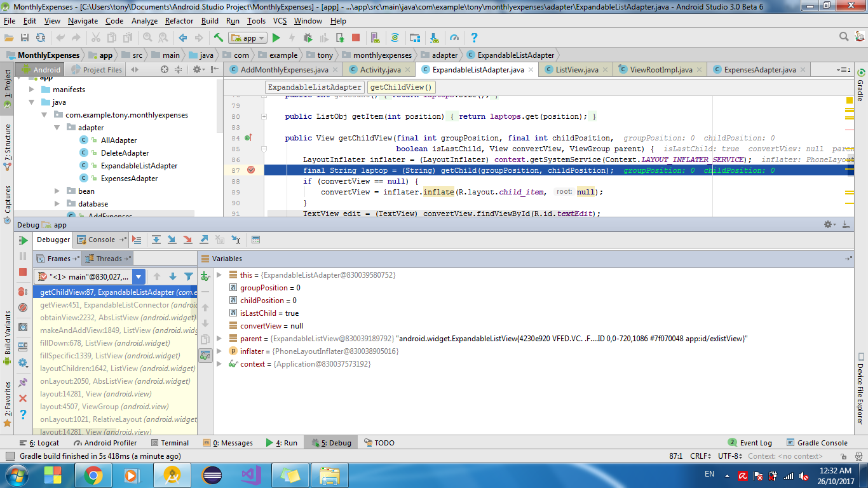Switch to the Console tab
Image resolution: width=868 pixels, height=488 pixels.
(101, 240)
